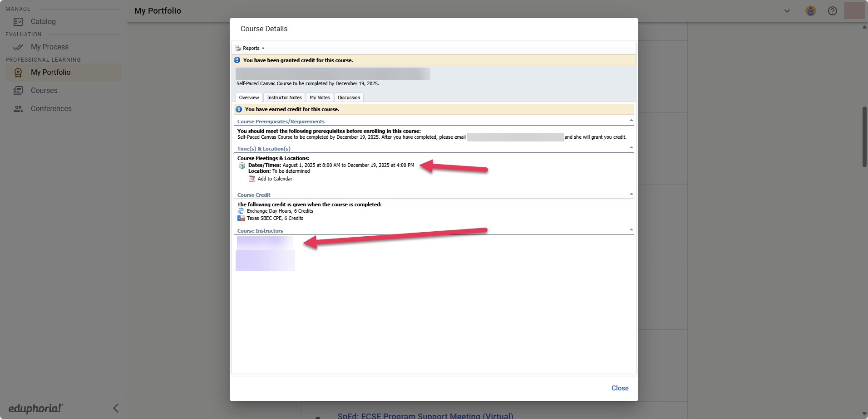Close the Course Details dialog
Image resolution: width=868 pixels, height=419 pixels.
tap(620, 388)
